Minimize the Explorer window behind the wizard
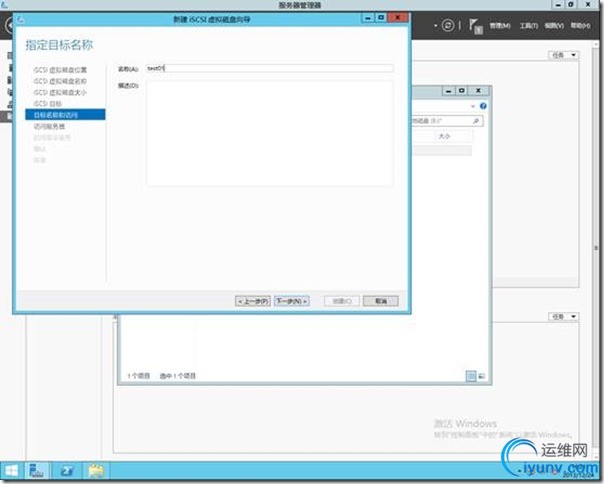 448,91
